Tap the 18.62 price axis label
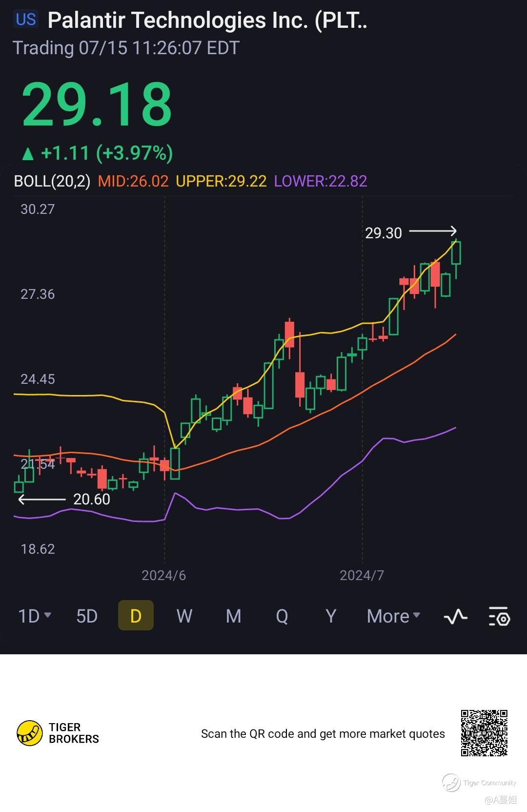Viewport: 527px width, 812px height. (x=38, y=549)
